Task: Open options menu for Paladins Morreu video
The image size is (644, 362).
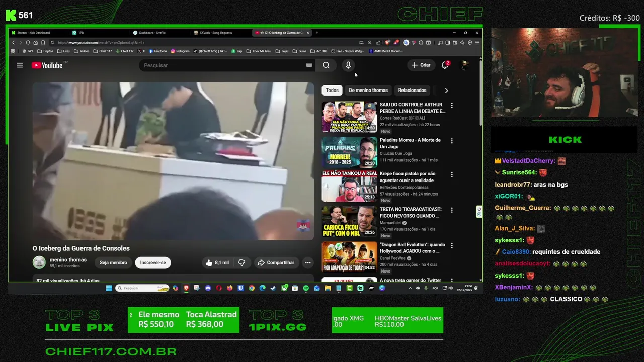Action: pyautogui.click(x=452, y=141)
